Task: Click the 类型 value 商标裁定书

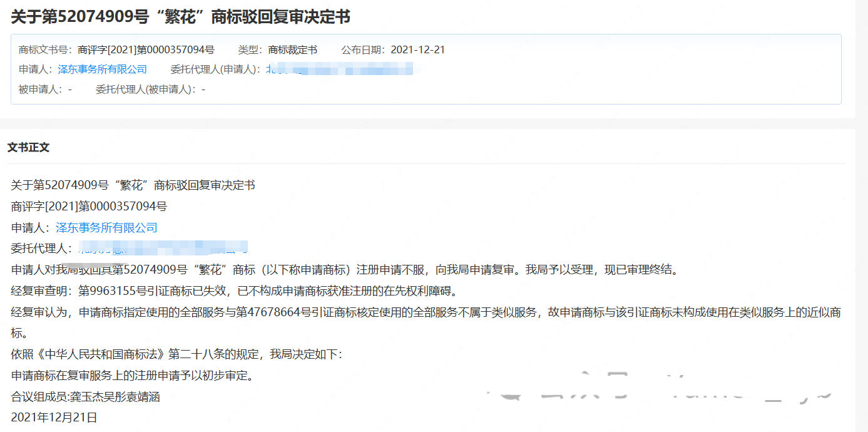Action: [293, 49]
